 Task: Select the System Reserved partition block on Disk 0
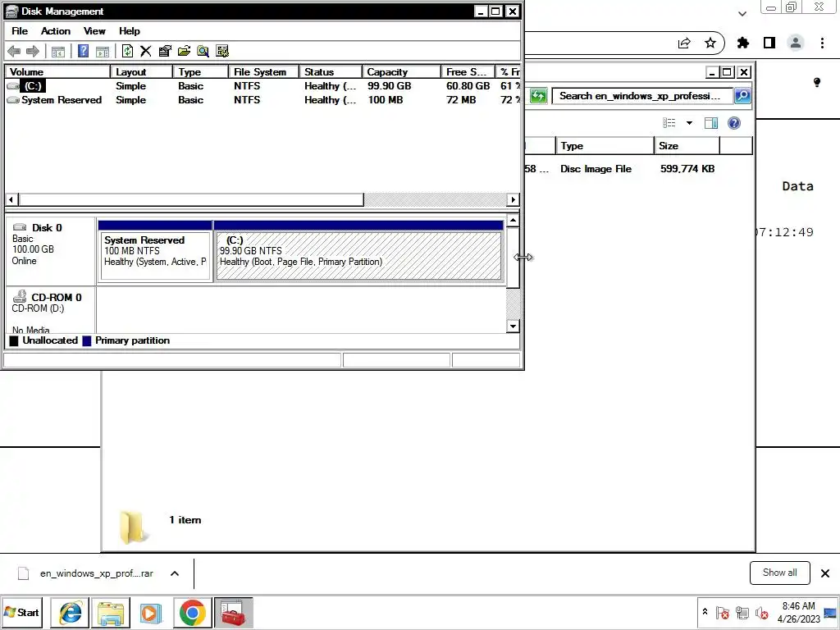coord(155,251)
